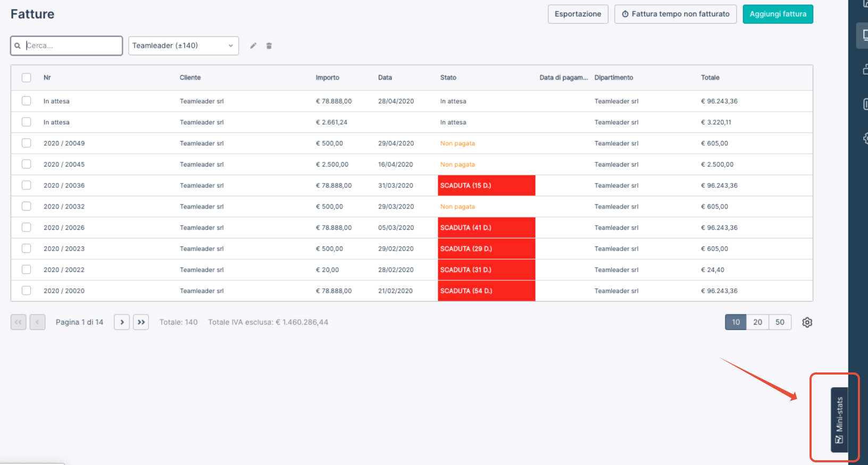The image size is (868, 465).
Task: Open invoice 2020 / 20036
Action: tap(64, 186)
